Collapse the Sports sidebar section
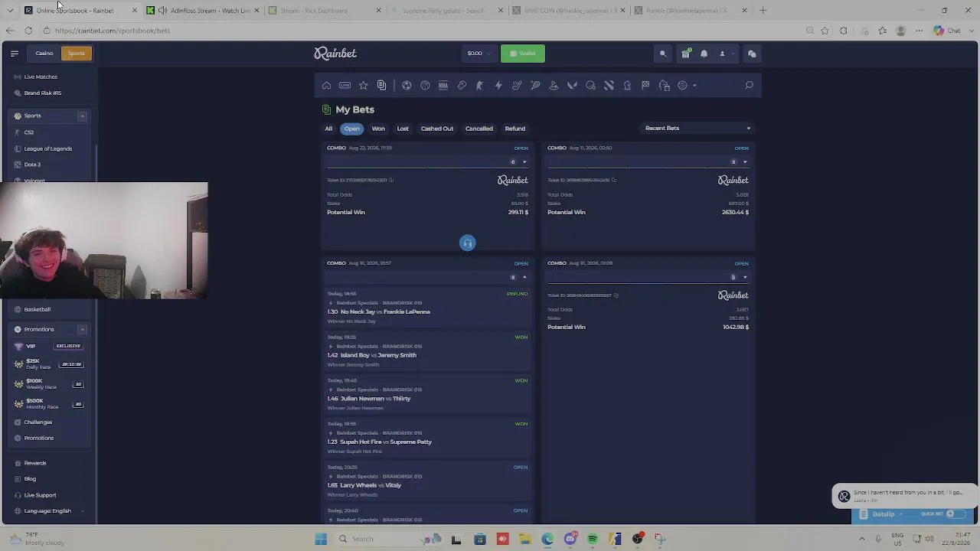 coord(82,116)
